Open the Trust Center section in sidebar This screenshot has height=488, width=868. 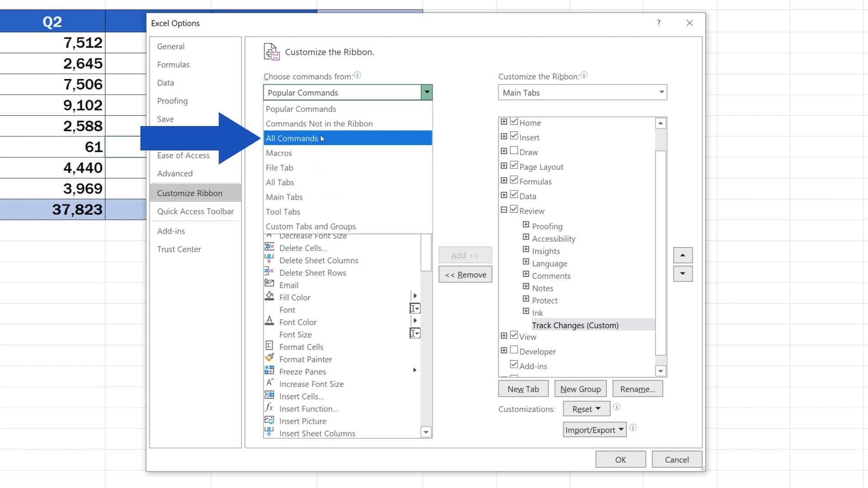[179, 249]
